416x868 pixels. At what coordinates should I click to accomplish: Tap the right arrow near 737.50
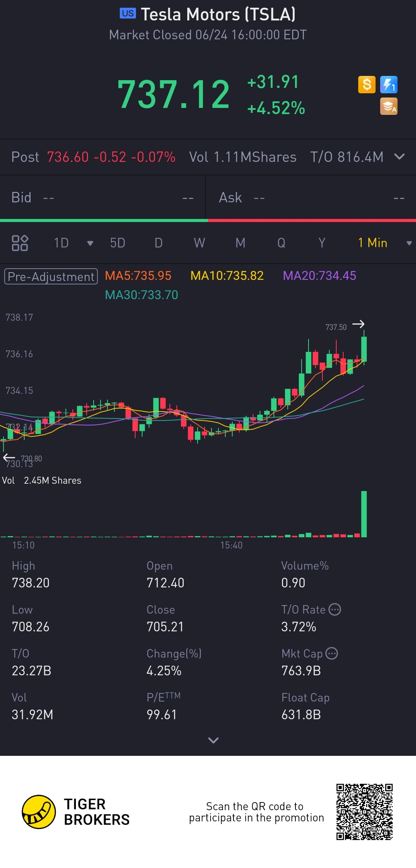pyautogui.click(x=358, y=324)
